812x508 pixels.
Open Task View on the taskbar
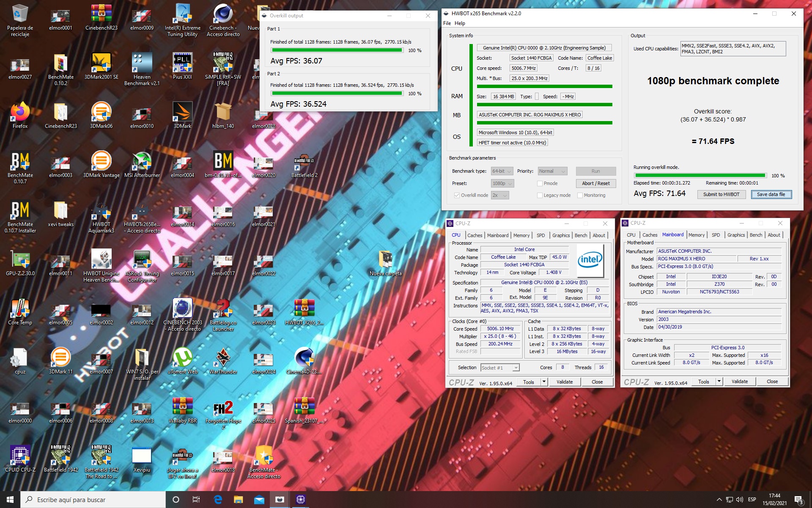click(x=196, y=500)
